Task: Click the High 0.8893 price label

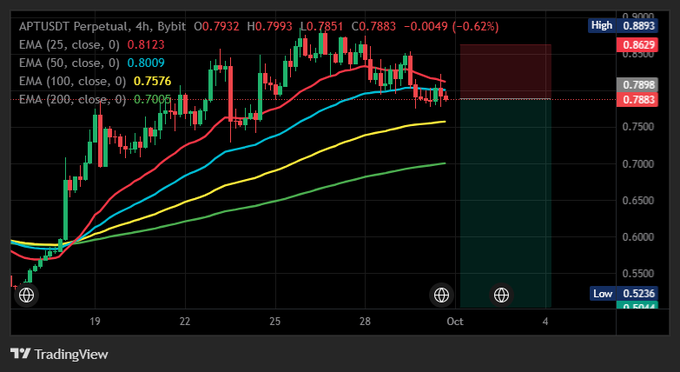Action: click(623, 26)
